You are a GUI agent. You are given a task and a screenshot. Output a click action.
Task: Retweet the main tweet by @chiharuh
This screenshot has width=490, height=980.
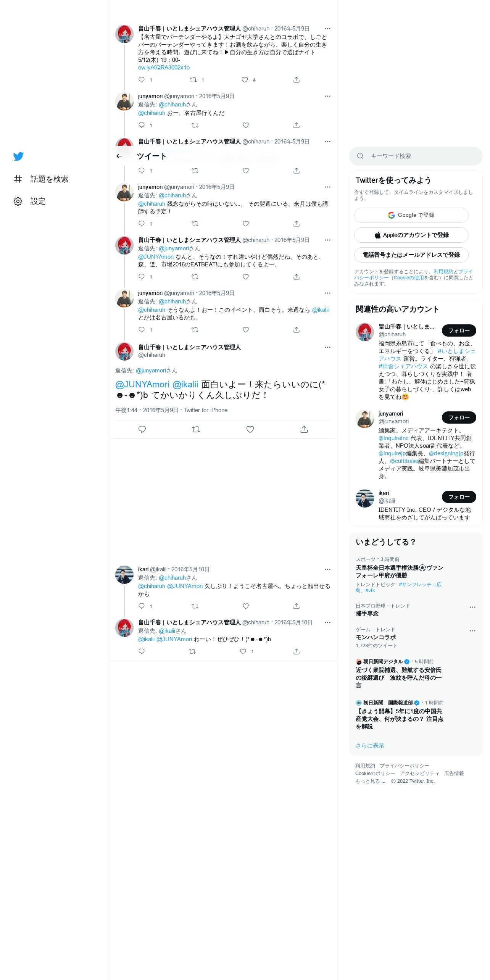coord(196,429)
